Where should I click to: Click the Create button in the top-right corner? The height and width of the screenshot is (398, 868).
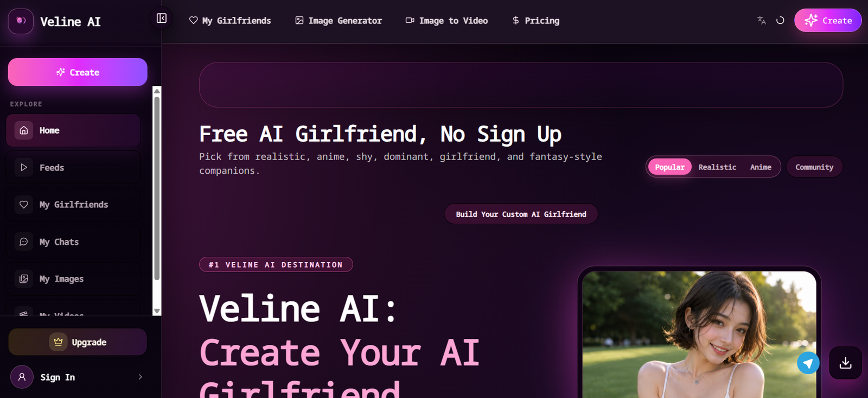coord(828,21)
